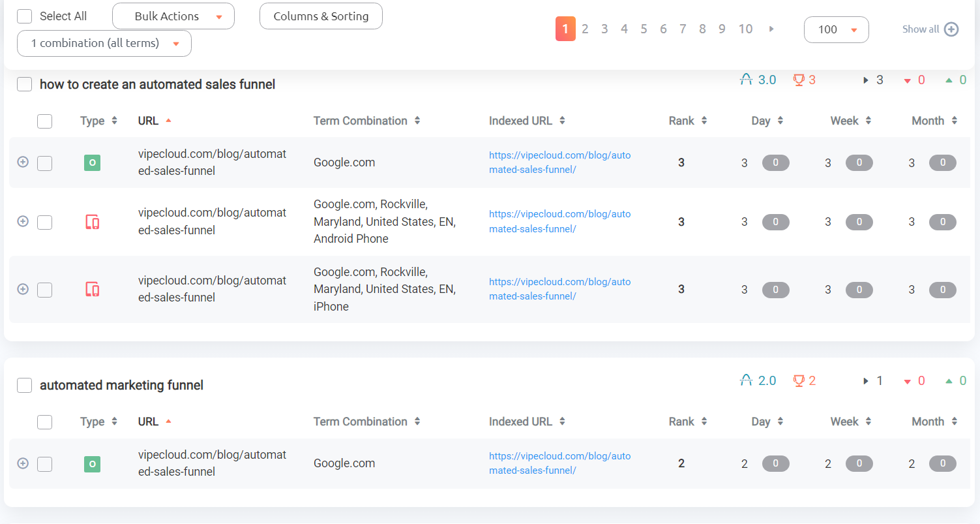Screen dimensions: 980x524
Task: Open indexed URL link in the Android Phone row
Action: [560, 221]
